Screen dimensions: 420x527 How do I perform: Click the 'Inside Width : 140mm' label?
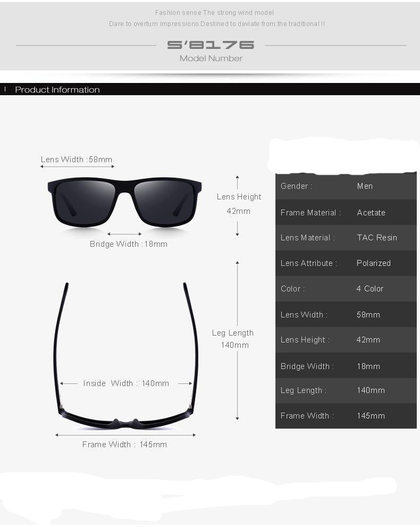coord(126,383)
